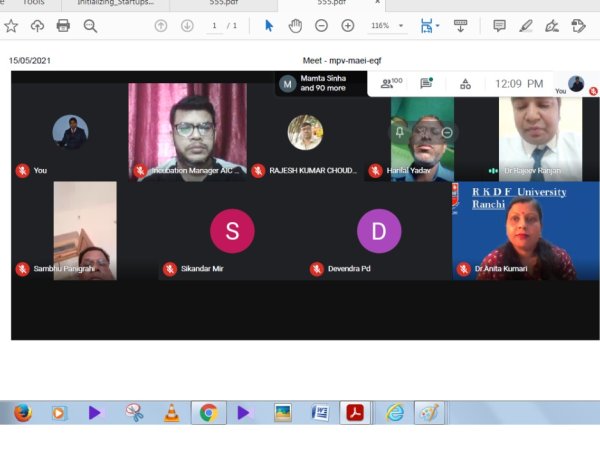Image resolution: width=600 pixels, height=460 pixels.
Task: Click the upload to cloud icon
Action: click(x=38, y=26)
